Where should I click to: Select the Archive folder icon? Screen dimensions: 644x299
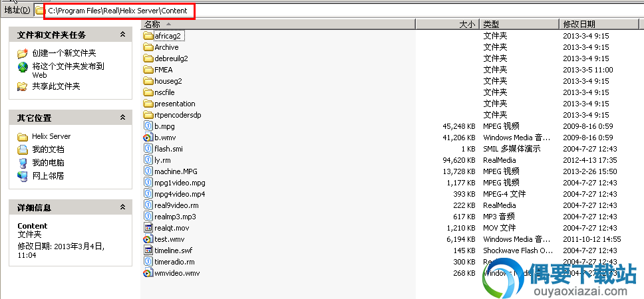[148, 47]
